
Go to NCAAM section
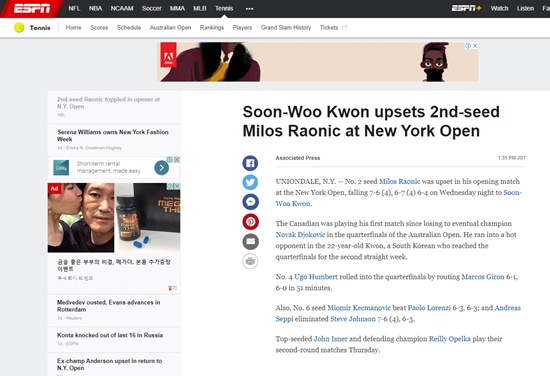click(x=122, y=8)
